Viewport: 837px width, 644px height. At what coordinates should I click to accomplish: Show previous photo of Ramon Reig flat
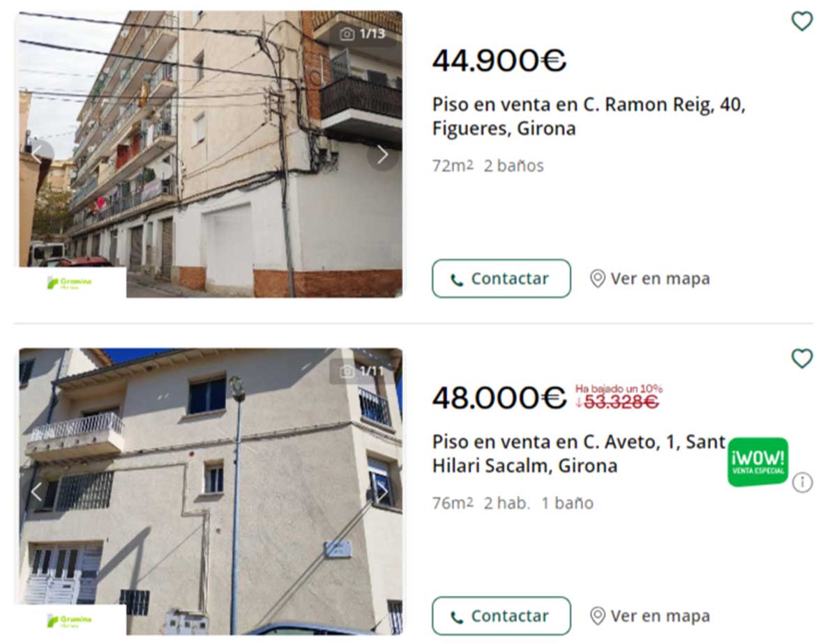(x=38, y=155)
